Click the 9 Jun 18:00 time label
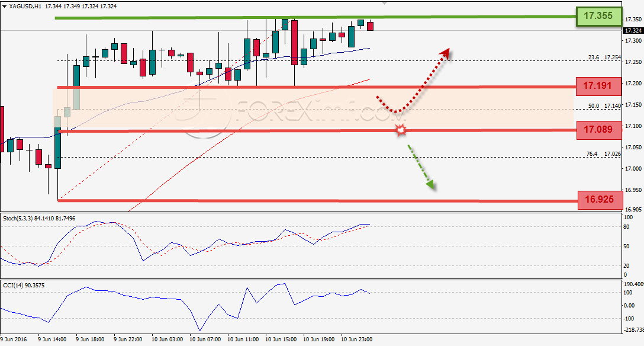644x346 pixels. pyautogui.click(x=90, y=339)
